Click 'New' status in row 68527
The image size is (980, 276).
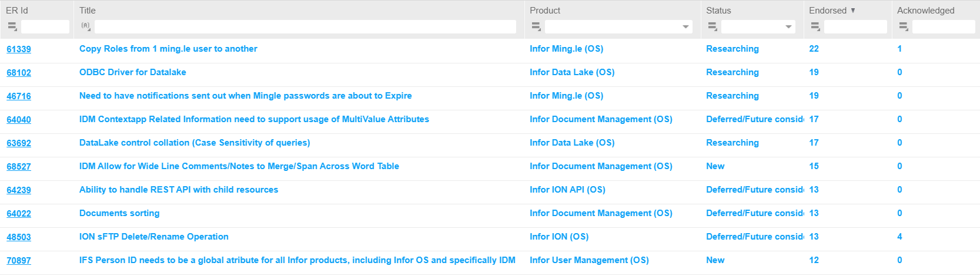(x=715, y=166)
